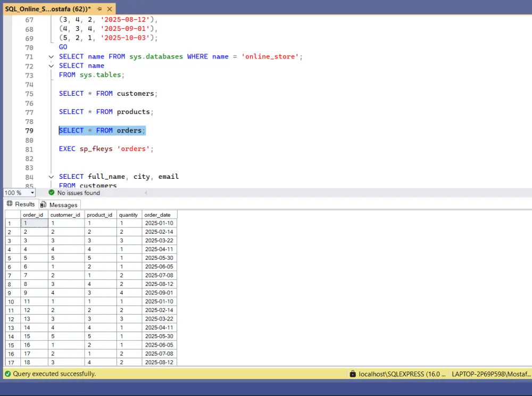Click the notepad icon beside Messages label
The image size is (532, 396).
click(x=43, y=204)
